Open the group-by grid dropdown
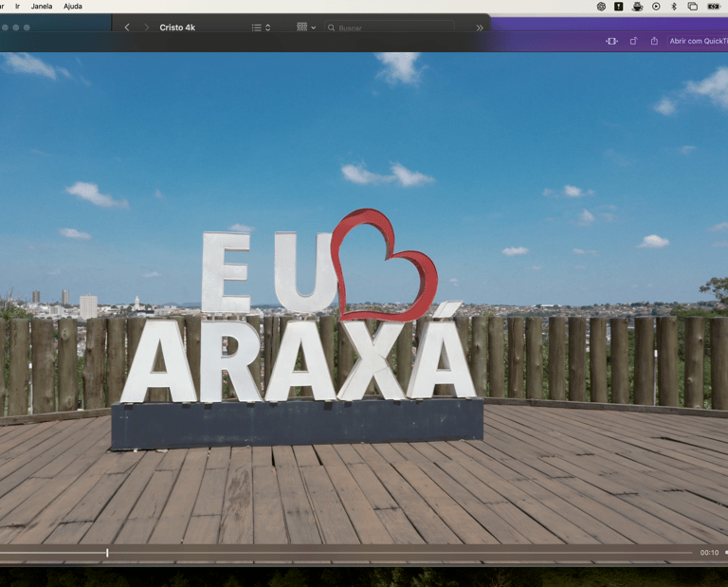Image resolution: width=728 pixels, height=587 pixels. pos(306,27)
